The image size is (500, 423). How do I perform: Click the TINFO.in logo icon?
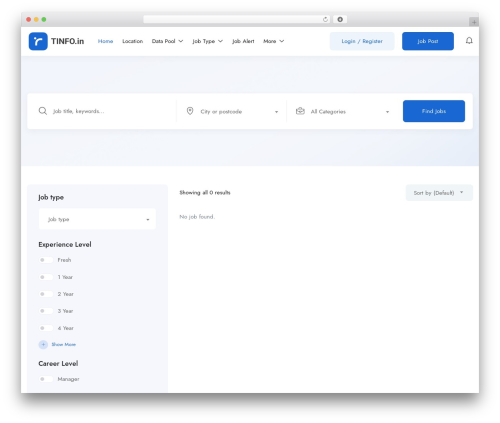point(38,41)
